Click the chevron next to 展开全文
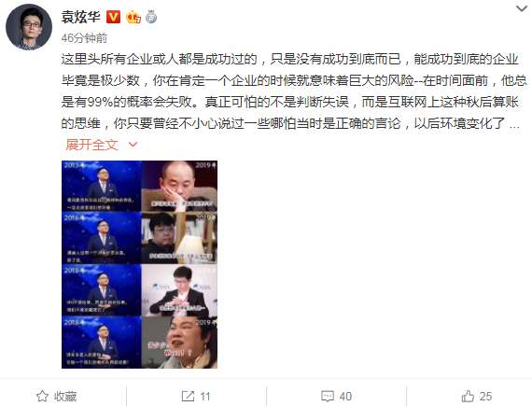 click(x=133, y=145)
